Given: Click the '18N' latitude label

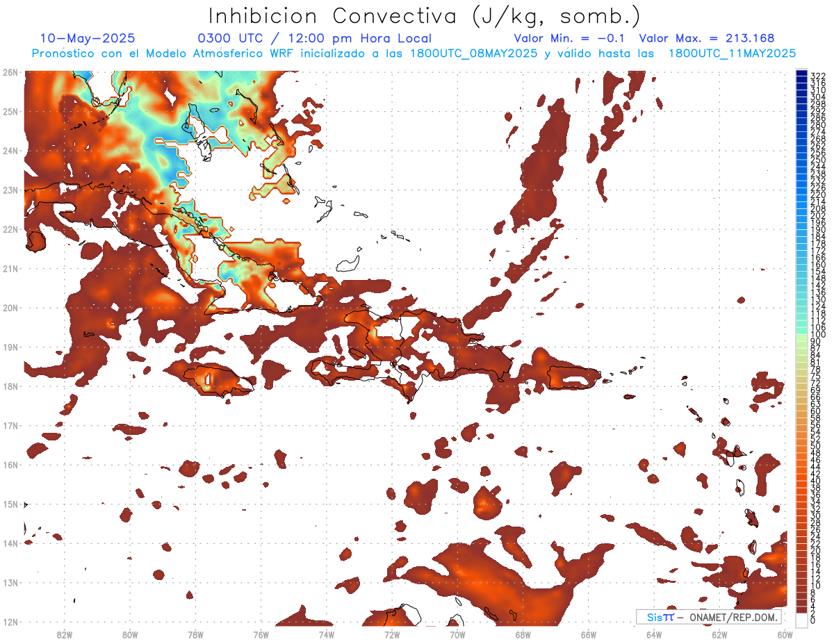Looking at the screenshot, I should [x=10, y=386].
